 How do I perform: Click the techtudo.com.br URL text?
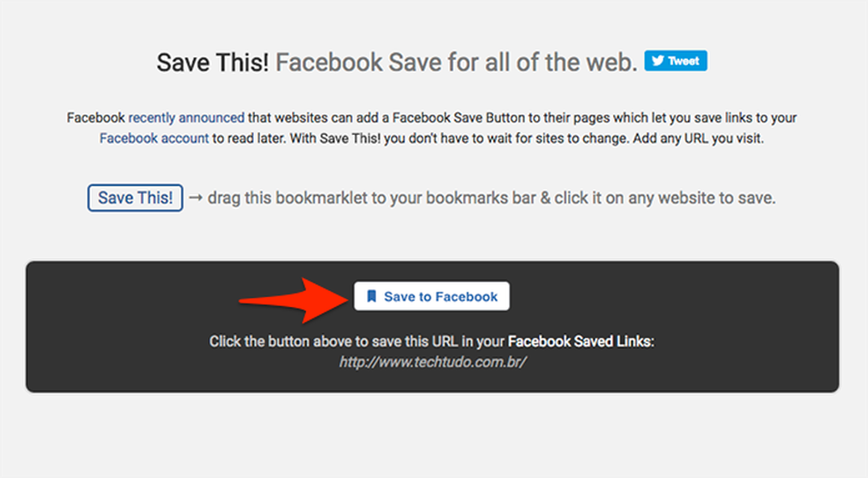432,362
